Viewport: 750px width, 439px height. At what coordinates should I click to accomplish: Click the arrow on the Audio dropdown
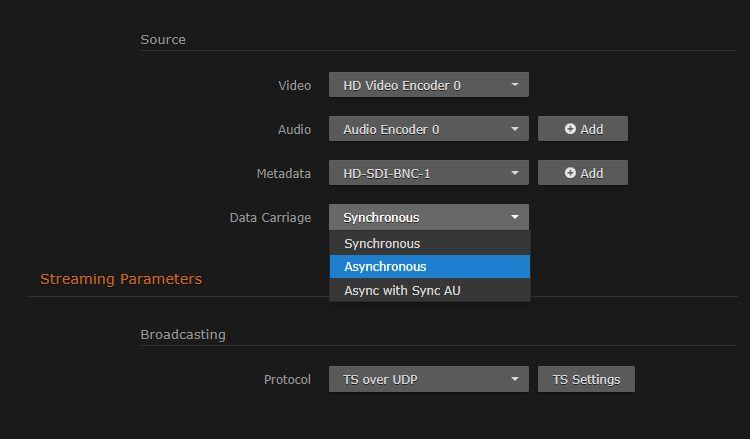click(x=514, y=129)
